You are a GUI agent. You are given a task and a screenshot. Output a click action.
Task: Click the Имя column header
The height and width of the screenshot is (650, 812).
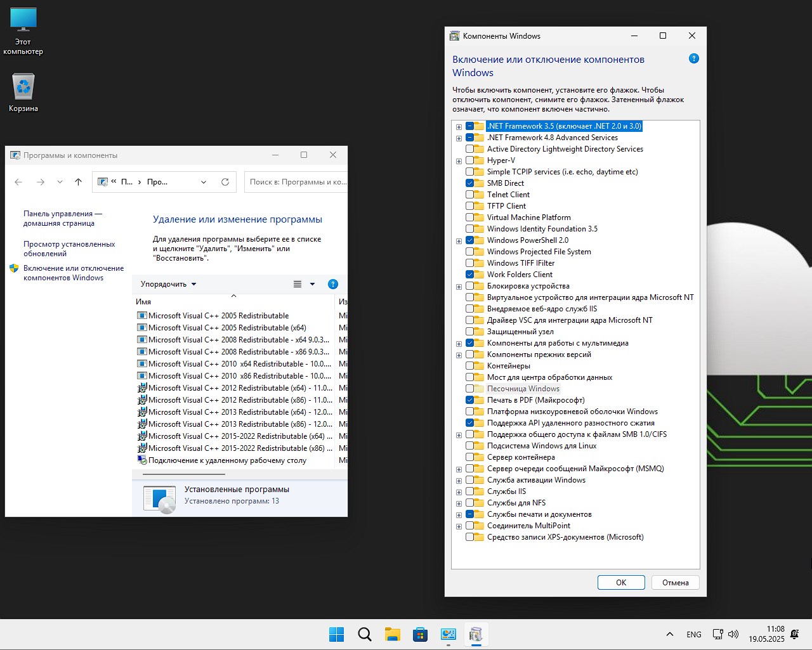click(143, 302)
